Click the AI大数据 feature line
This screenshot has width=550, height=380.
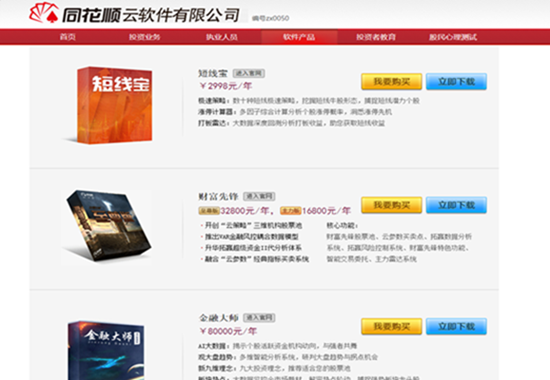[x=277, y=346]
